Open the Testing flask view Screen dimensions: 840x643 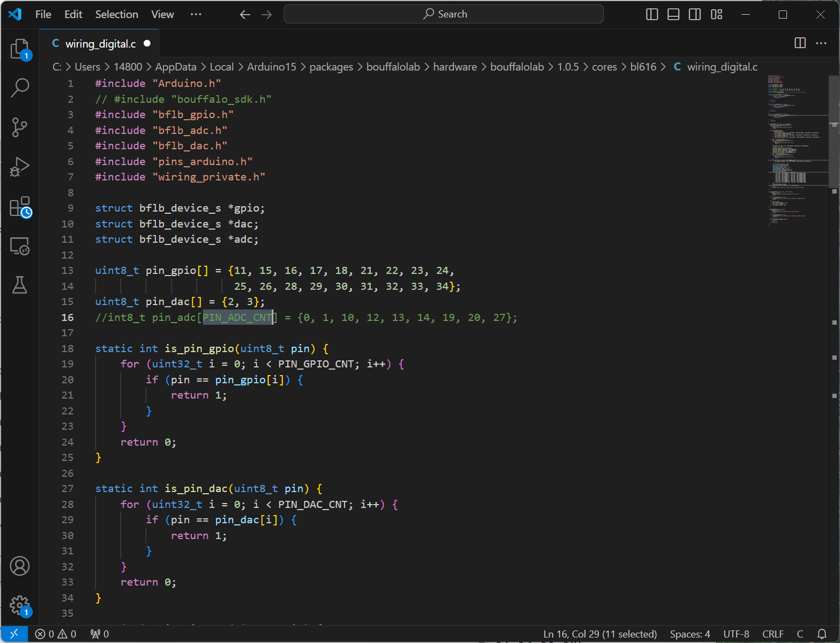(x=20, y=285)
